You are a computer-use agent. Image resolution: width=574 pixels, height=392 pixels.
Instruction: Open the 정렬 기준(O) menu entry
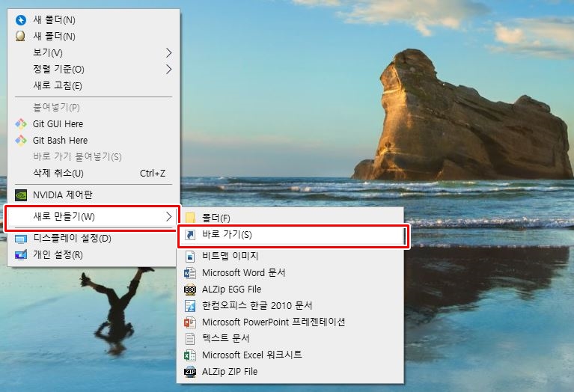[x=94, y=69]
